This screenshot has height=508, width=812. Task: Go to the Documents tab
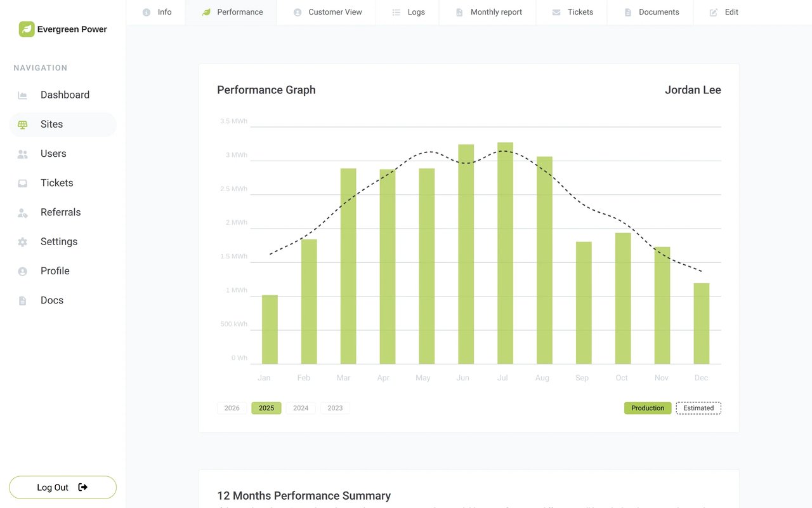pyautogui.click(x=651, y=12)
